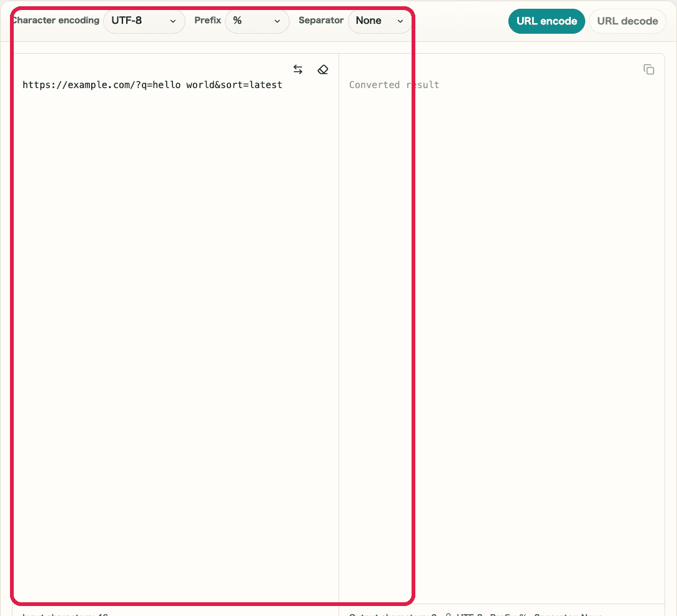Open the Prefix dropdown set to %
Viewport: 677px width, 616px height.
point(257,21)
